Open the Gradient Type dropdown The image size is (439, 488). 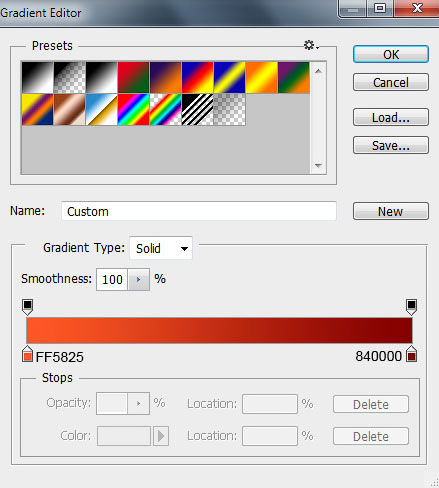pyautogui.click(x=161, y=248)
